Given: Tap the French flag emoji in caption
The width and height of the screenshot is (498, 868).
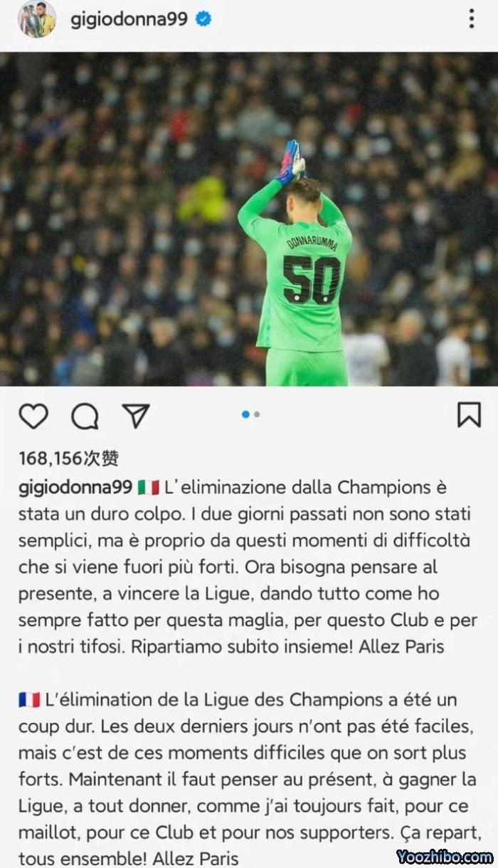Looking at the screenshot, I should click(x=29, y=700).
